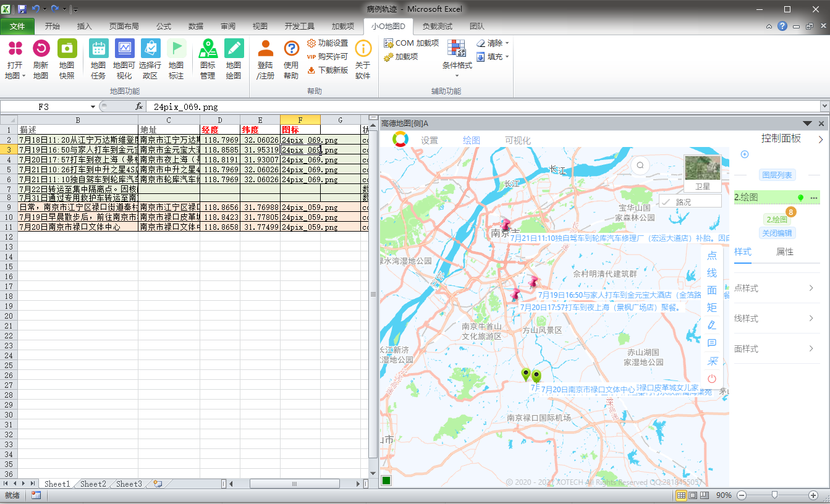Switch to Page Layout view in status bar
Image resolution: width=830 pixels, height=504 pixels.
[693, 495]
